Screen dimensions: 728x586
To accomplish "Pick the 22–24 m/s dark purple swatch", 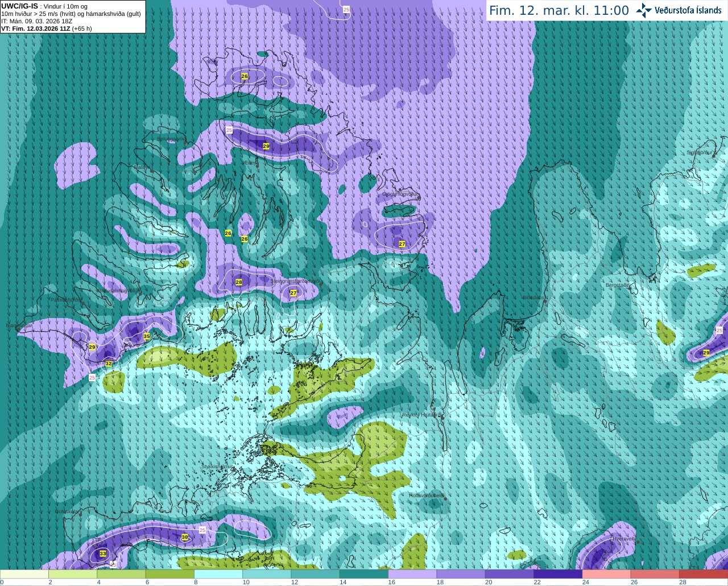I will (x=558, y=574).
